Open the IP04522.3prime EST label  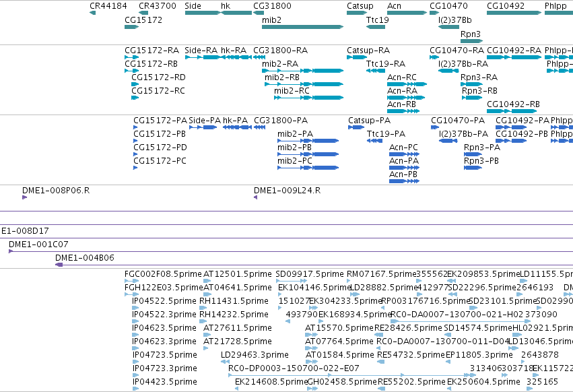164,315
